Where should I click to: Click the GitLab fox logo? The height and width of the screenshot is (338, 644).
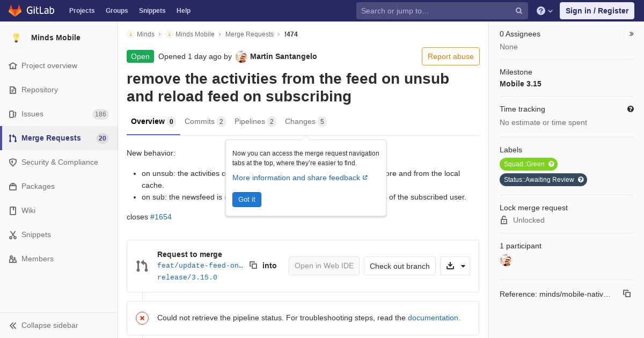coord(15,11)
